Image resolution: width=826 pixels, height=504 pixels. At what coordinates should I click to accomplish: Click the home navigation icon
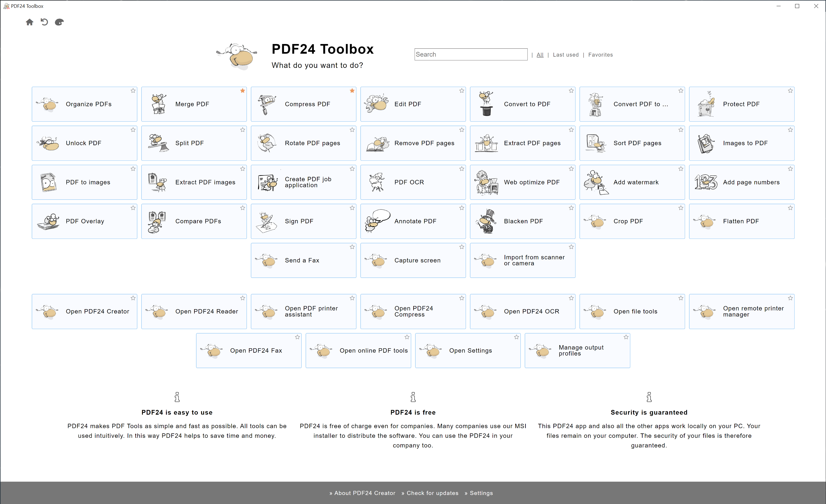click(x=29, y=22)
